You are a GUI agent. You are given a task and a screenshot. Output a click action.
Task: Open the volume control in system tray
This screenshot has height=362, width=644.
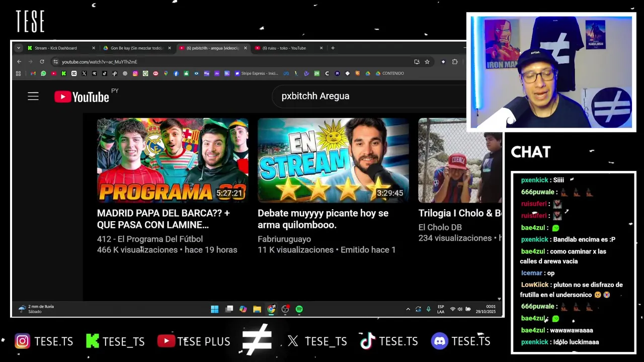click(460, 309)
